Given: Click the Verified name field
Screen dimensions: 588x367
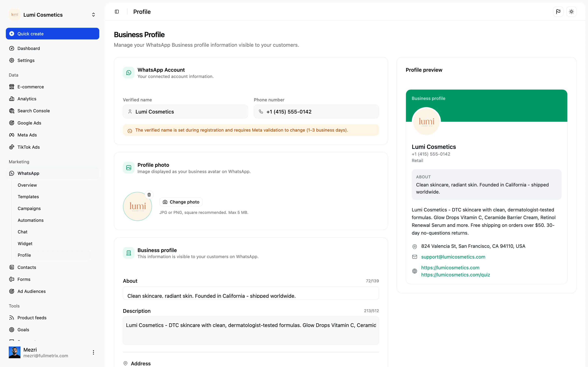Looking at the screenshot, I should click(x=185, y=112).
